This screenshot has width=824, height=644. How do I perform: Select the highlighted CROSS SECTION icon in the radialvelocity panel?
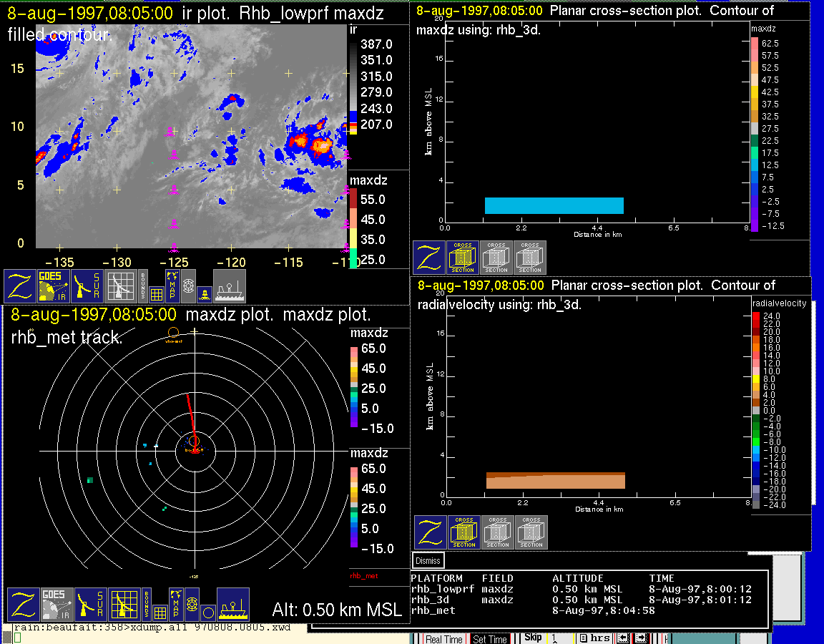(464, 532)
